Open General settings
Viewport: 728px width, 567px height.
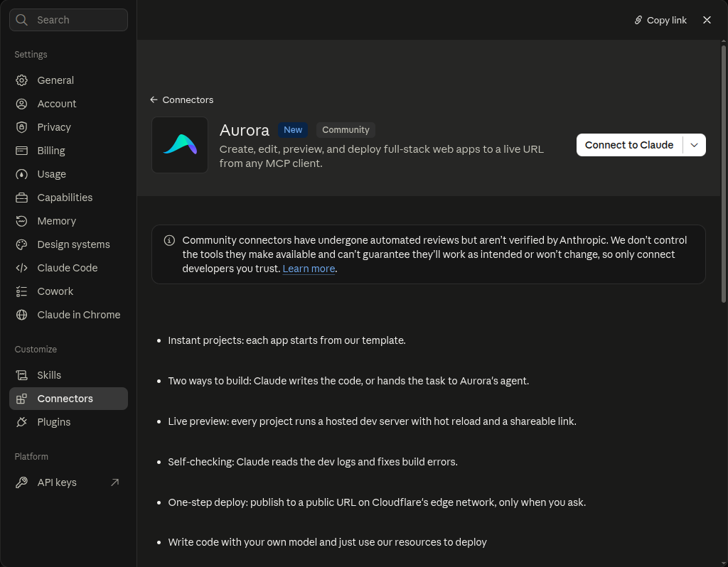pyautogui.click(x=68, y=80)
